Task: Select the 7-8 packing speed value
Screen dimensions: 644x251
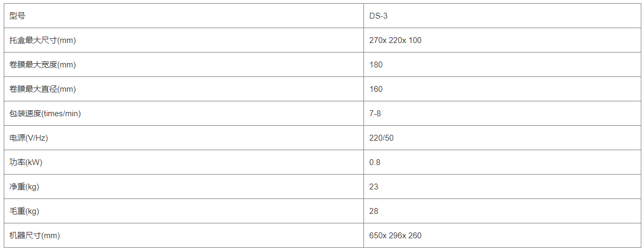Action: pyautogui.click(x=375, y=114)
